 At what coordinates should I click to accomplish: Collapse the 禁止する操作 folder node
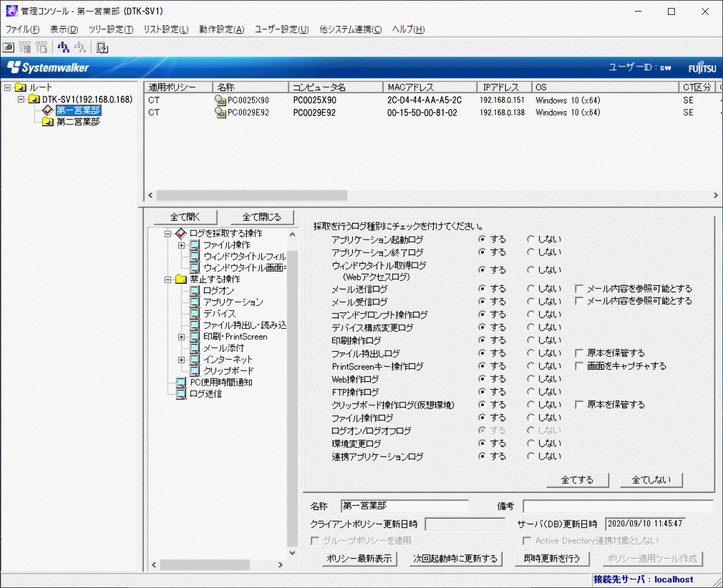168,280
